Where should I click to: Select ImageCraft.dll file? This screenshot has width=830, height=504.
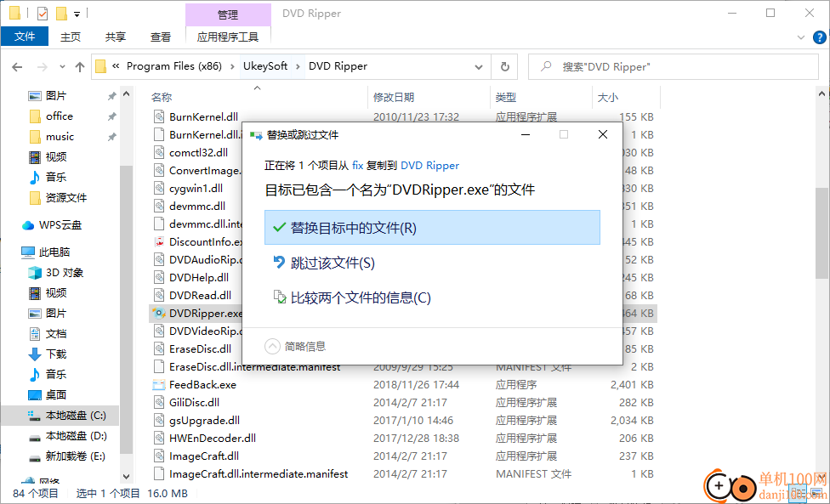click(204, 456)
